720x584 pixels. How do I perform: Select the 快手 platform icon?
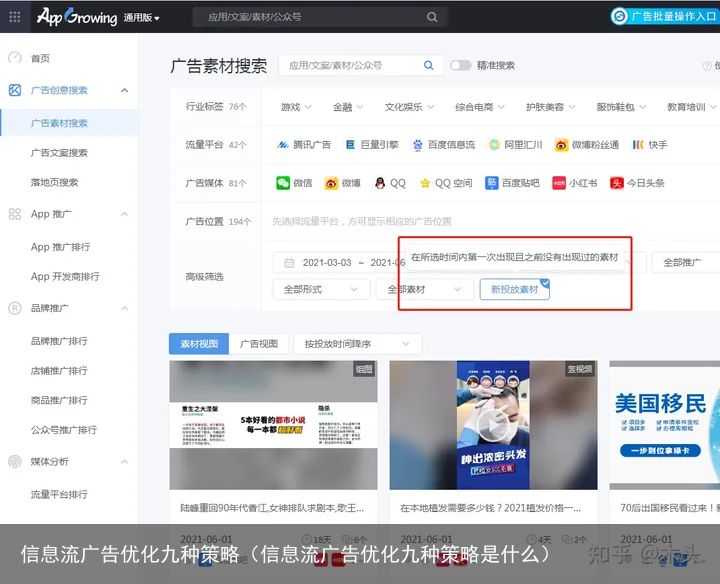click(x=638, y=145)
